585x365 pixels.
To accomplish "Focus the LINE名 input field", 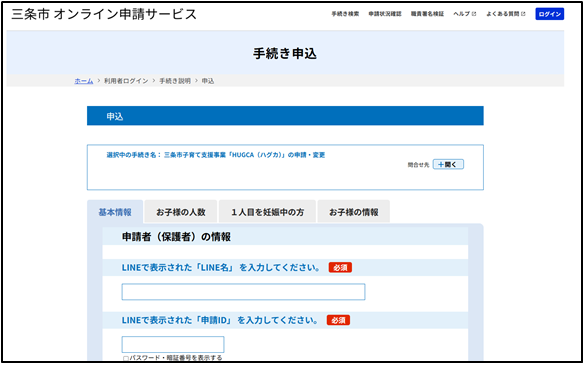I will coord(243,292).
